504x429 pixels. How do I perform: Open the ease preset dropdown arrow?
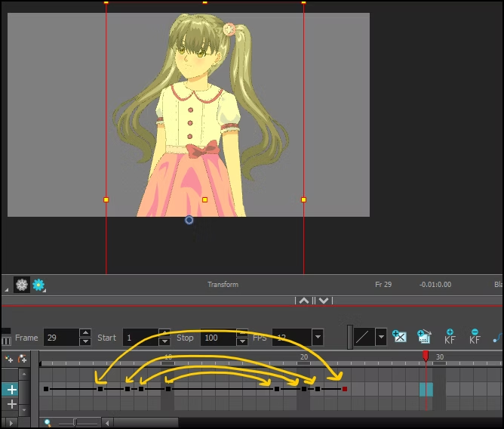[x=381, y=337]
